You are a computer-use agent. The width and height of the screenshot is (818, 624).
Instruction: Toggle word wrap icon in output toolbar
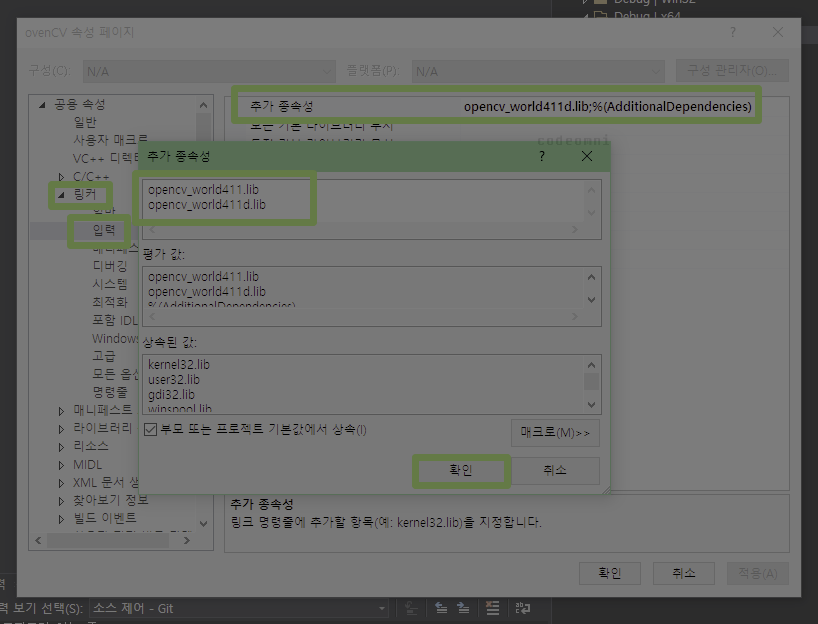522,608
